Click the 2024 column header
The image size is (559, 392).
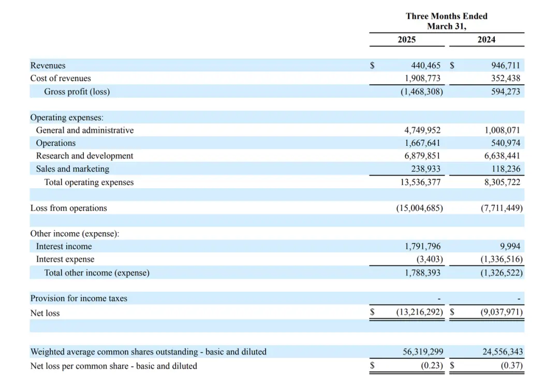(486, 40)
